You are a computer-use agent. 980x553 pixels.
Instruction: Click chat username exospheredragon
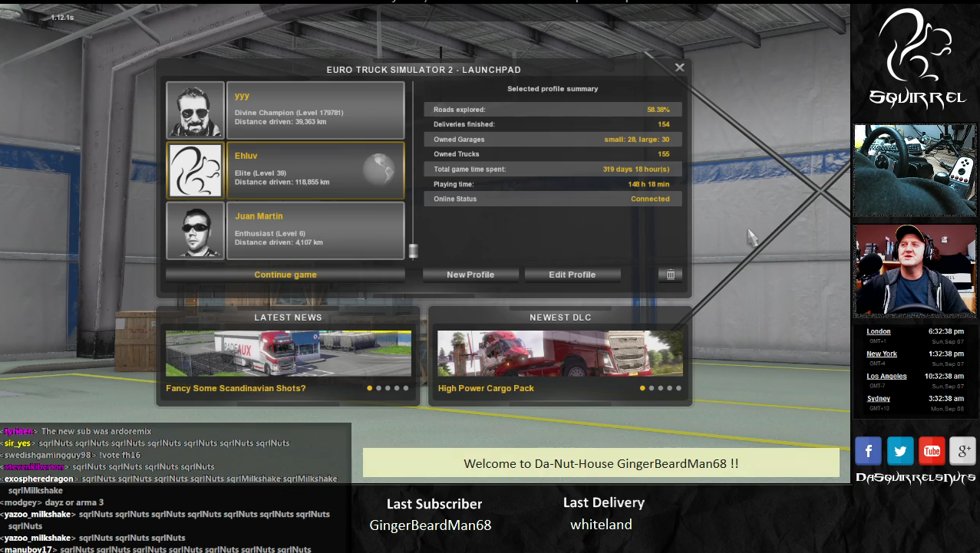39,479
